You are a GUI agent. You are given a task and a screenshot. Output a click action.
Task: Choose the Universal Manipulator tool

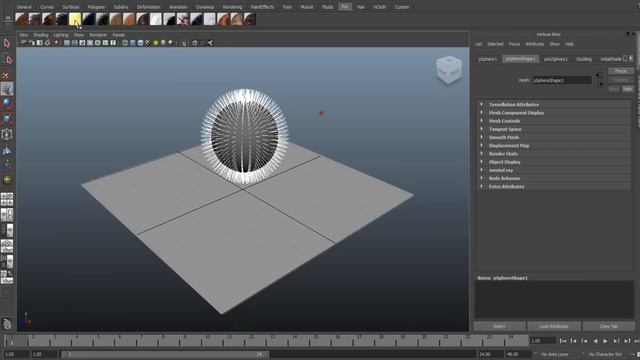[7, 134]
